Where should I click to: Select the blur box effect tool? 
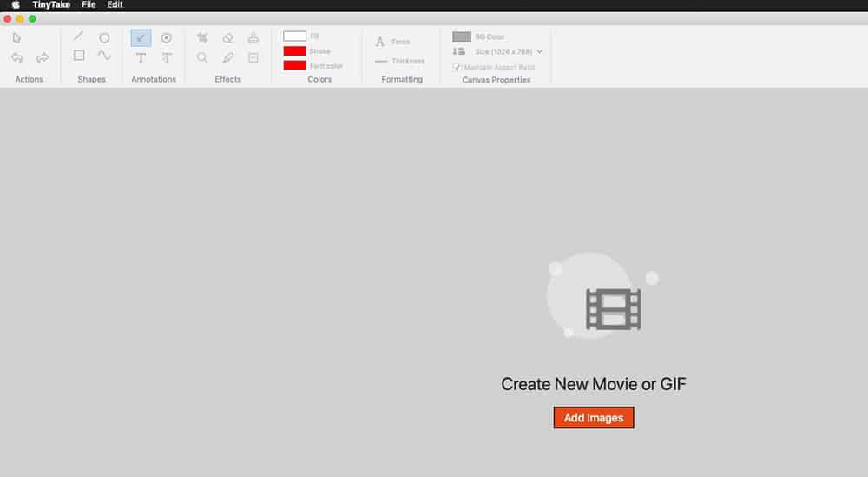coord(253,57)
